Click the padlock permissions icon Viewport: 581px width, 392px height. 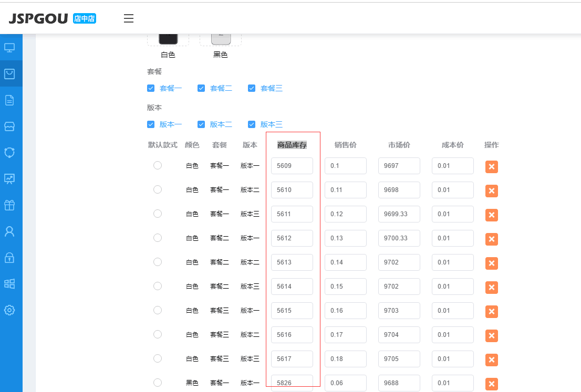[x=9, y=258]
